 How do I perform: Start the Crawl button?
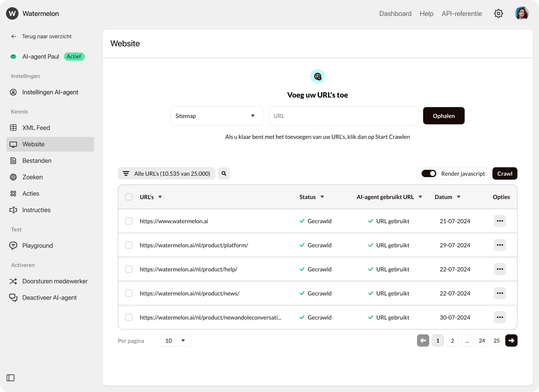point(505,173)
